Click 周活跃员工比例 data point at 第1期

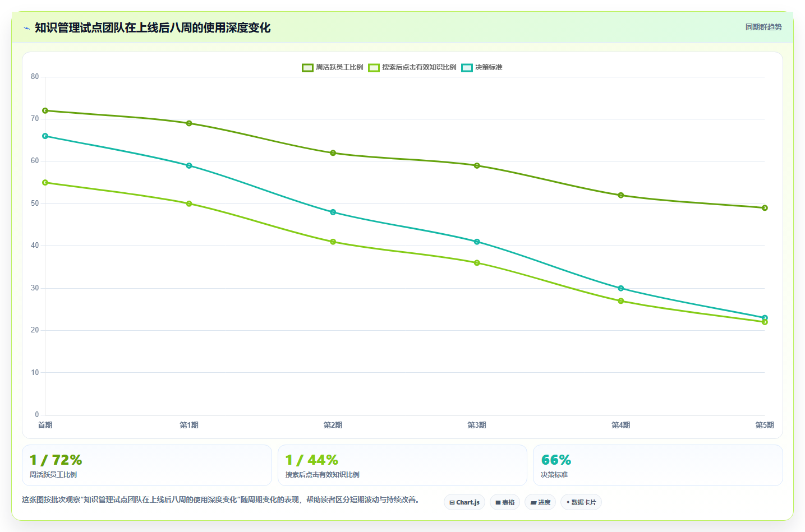pos(189,123)
